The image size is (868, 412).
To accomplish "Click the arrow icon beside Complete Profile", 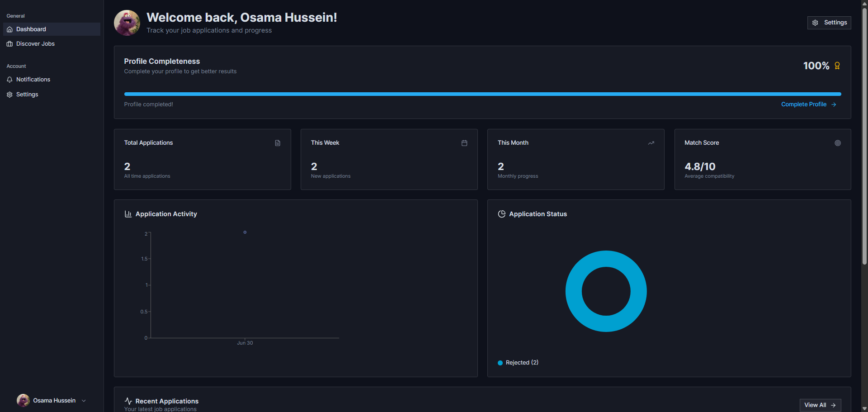I will tap(834, 104).
